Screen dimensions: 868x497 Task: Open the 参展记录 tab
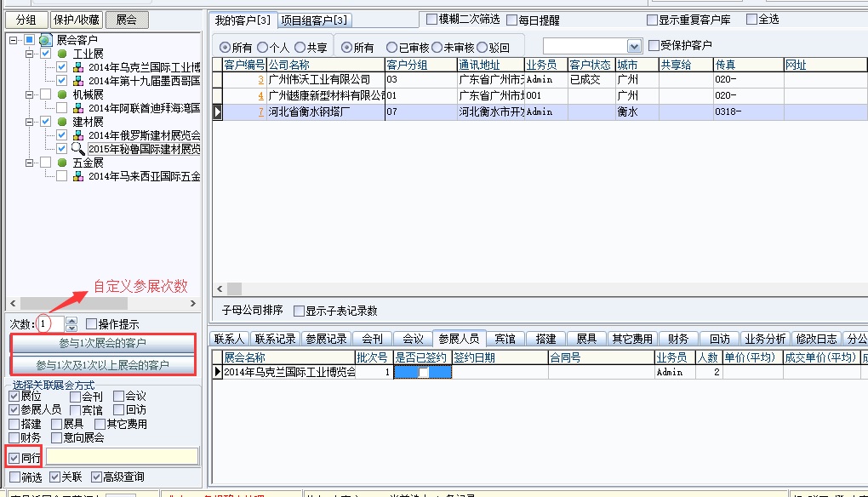coord(326,339)
